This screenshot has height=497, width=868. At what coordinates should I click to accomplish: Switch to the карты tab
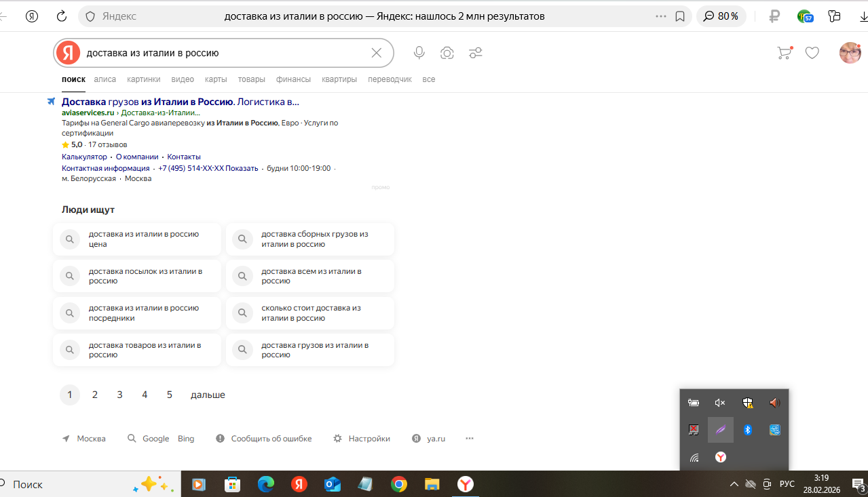(216, 79)
